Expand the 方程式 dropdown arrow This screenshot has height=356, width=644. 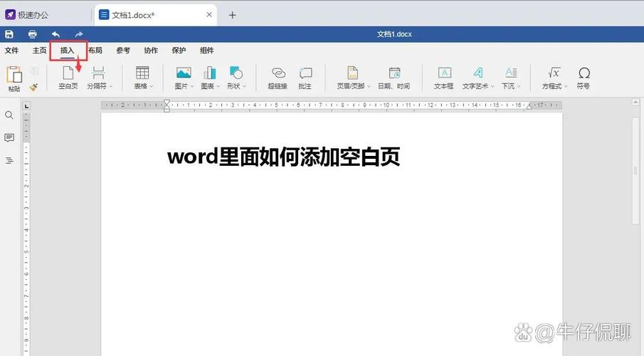click(566, 86)
